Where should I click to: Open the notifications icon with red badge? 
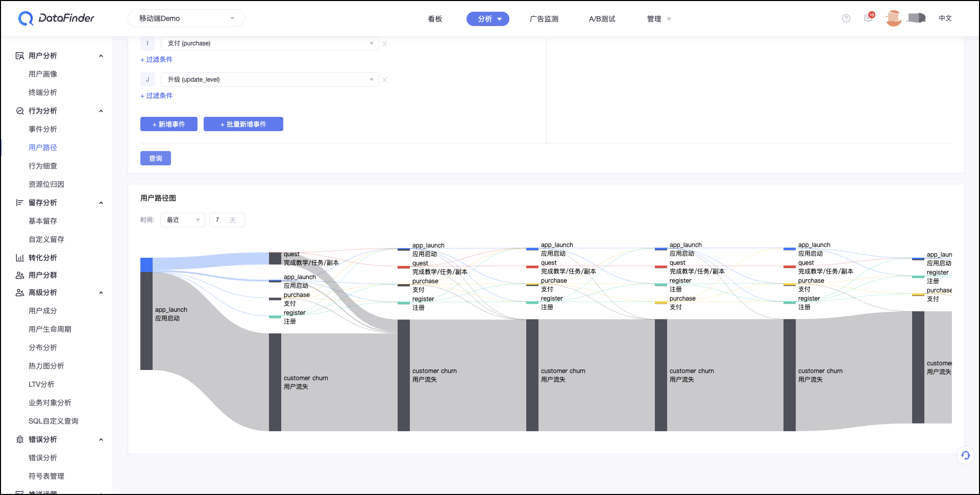pyautogui.click(x=869, y=18)
